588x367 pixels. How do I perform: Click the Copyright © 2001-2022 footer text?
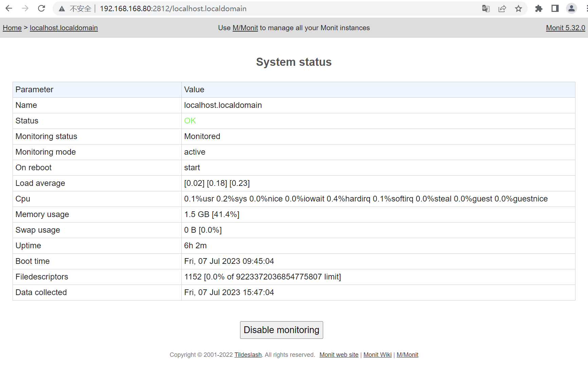(x=201, y=355)
